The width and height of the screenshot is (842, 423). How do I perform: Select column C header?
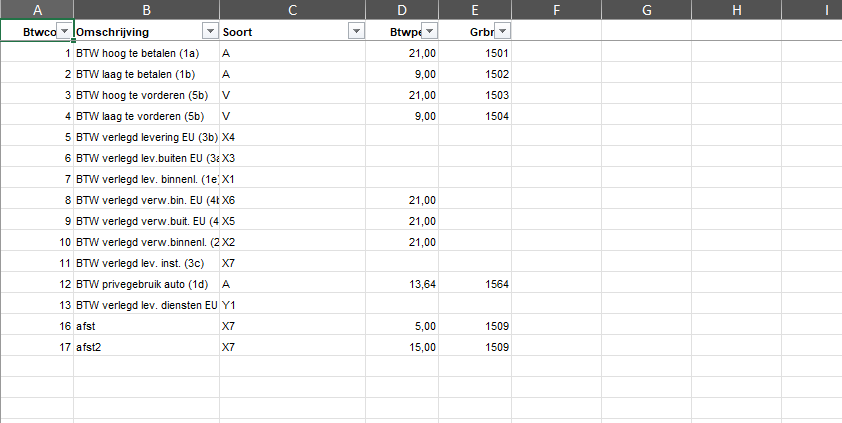(x=293, y=10)
